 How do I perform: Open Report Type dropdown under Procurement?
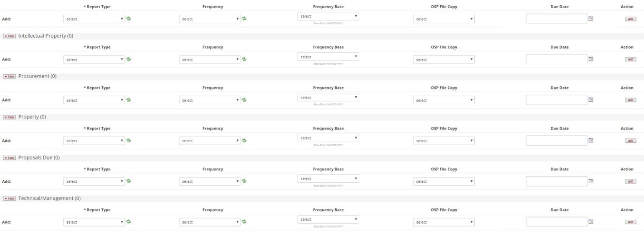click(x=94, y=100)
